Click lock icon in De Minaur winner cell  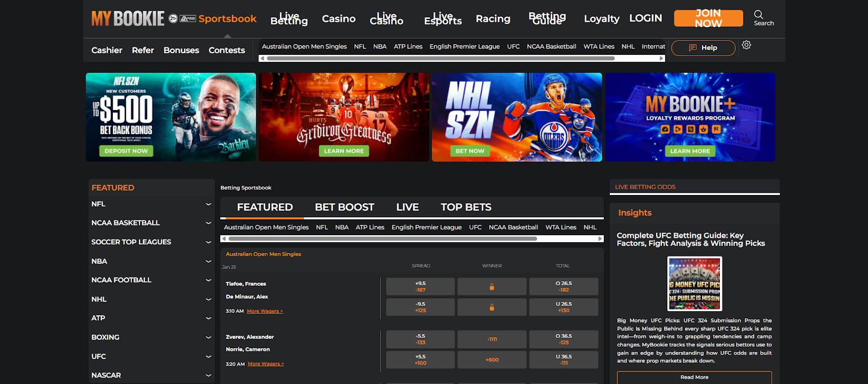(x=492, y=307)
